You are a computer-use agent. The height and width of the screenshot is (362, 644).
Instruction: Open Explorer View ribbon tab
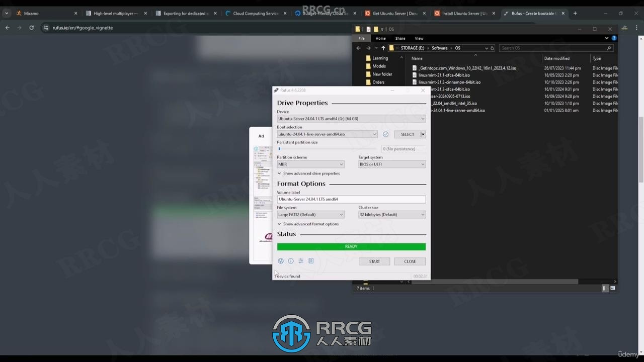[x=419, y=38]
